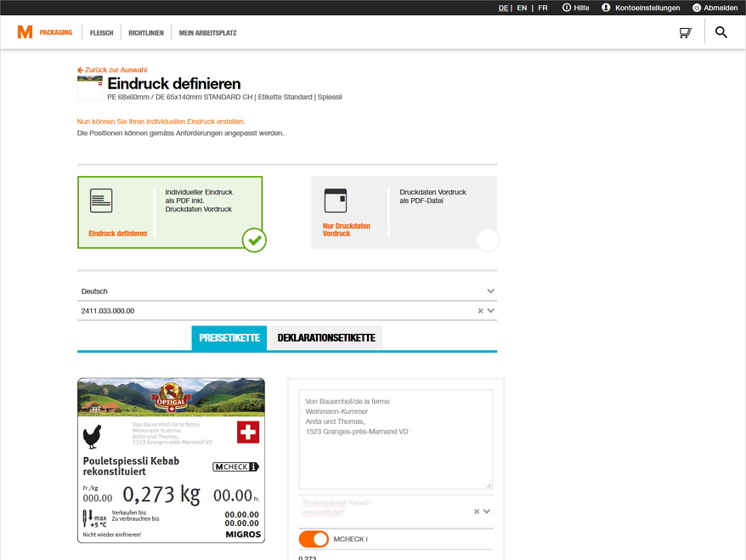Viewport: 746px width, 560px height.
Task: Click the green checkmark on the selected card
Action: tap(254, 240)
